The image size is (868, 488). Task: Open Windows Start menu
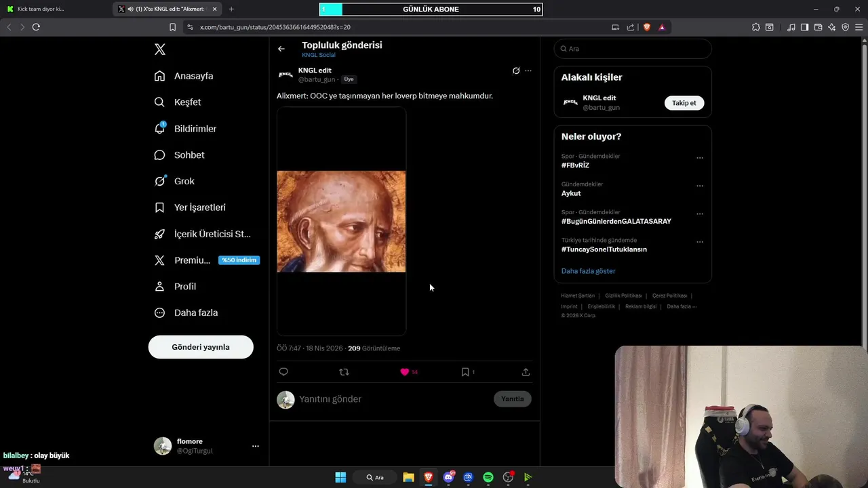[340, 477]
